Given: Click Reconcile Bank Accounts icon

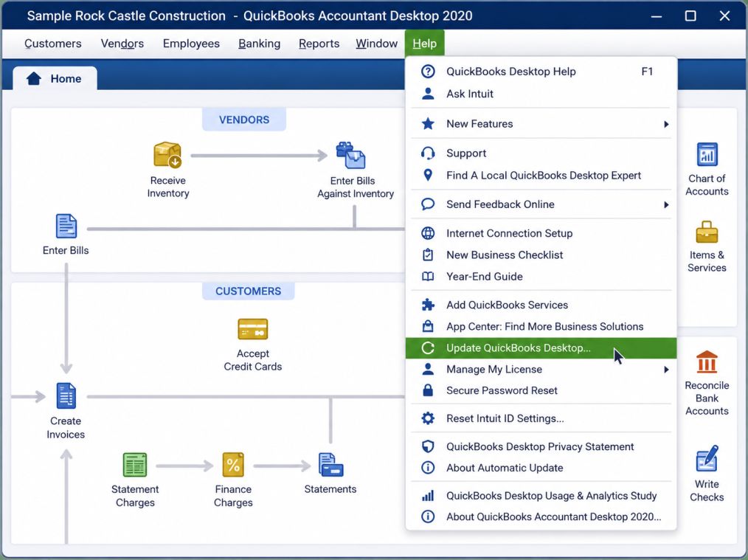Looking at the screenshot, I should click(707, 362).
